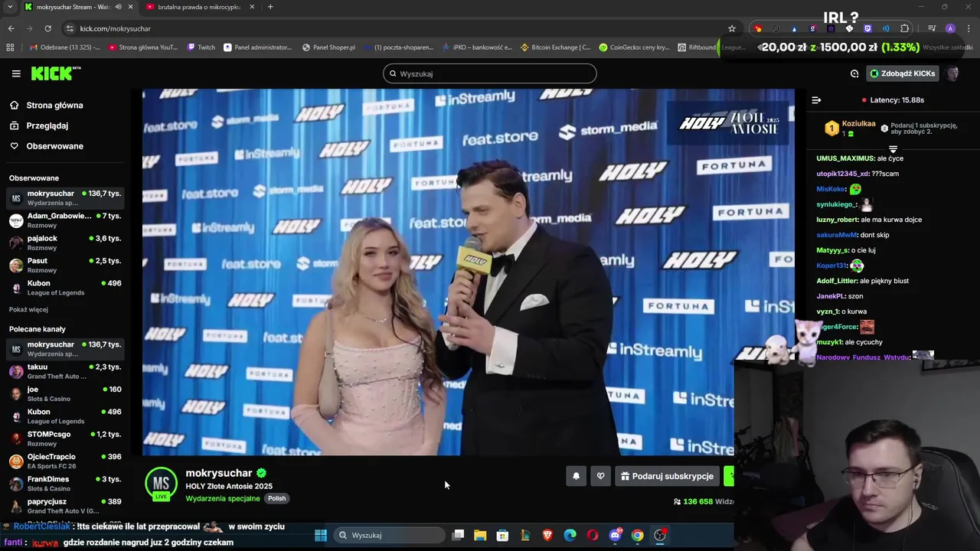Image resolution: width=980 pixels, height=551 pixels.
Task: Open joe Slots & Casino channel
Action: pyautogui.click(x=65, y=393)
